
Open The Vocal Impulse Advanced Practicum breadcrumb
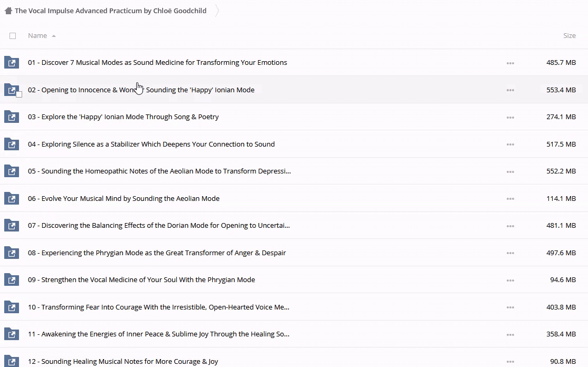(110, 11)
